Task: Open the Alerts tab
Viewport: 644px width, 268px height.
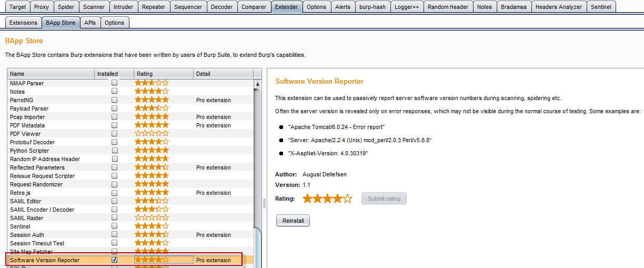Action: (343, 7)
